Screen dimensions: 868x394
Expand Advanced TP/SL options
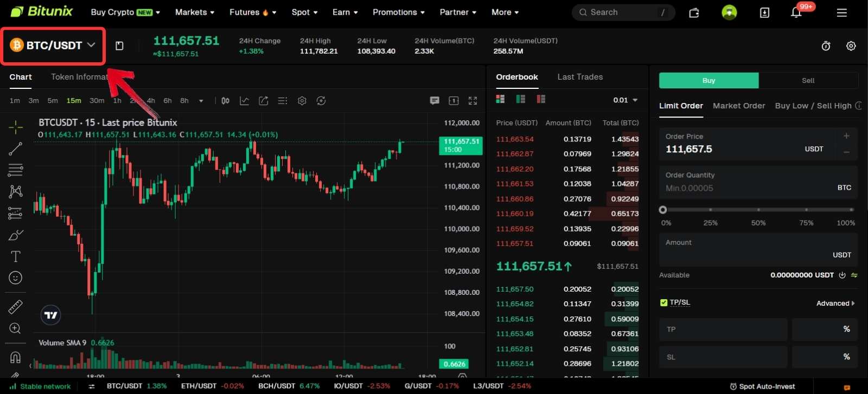pyautogui.click(x=835, y=303)
